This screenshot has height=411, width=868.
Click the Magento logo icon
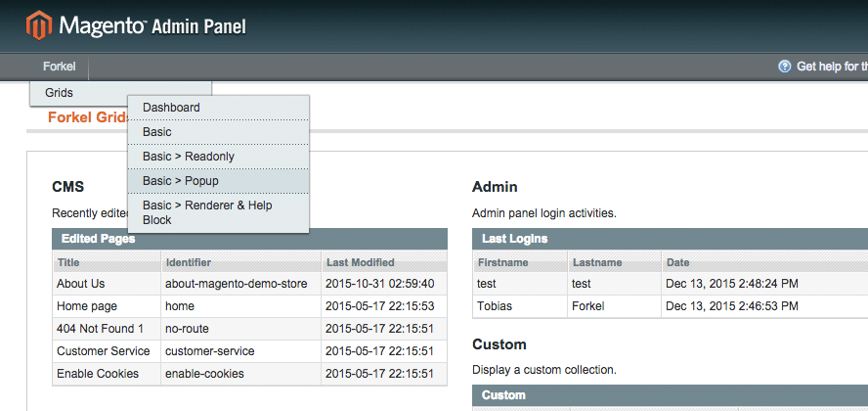point(39,25)
